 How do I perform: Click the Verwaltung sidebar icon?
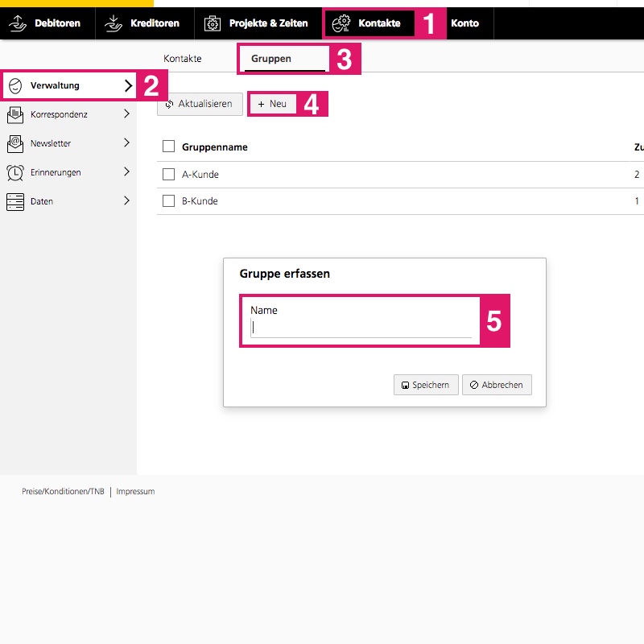click(14, 85)
